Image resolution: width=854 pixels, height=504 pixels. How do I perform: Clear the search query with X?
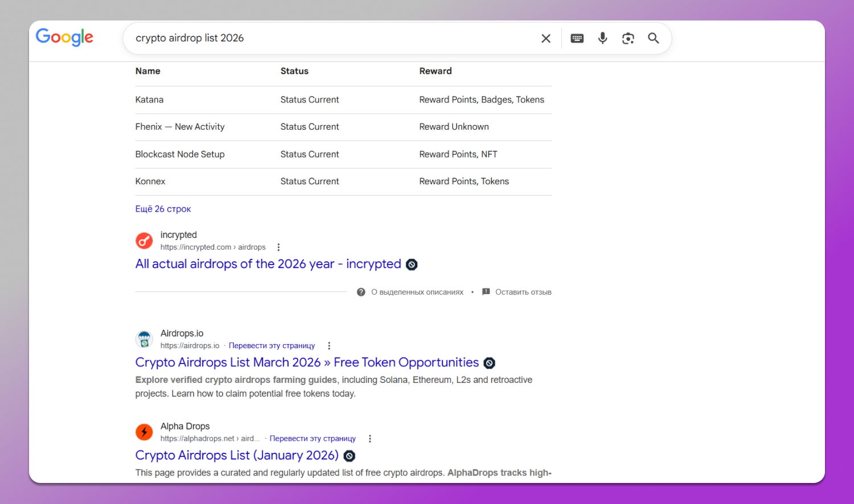click(x=545, y=38)
